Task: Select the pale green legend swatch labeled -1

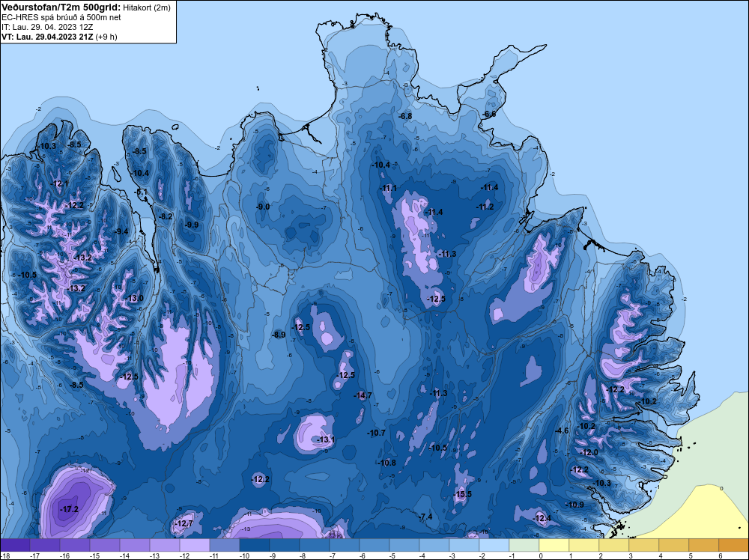Action: [524, 545]
